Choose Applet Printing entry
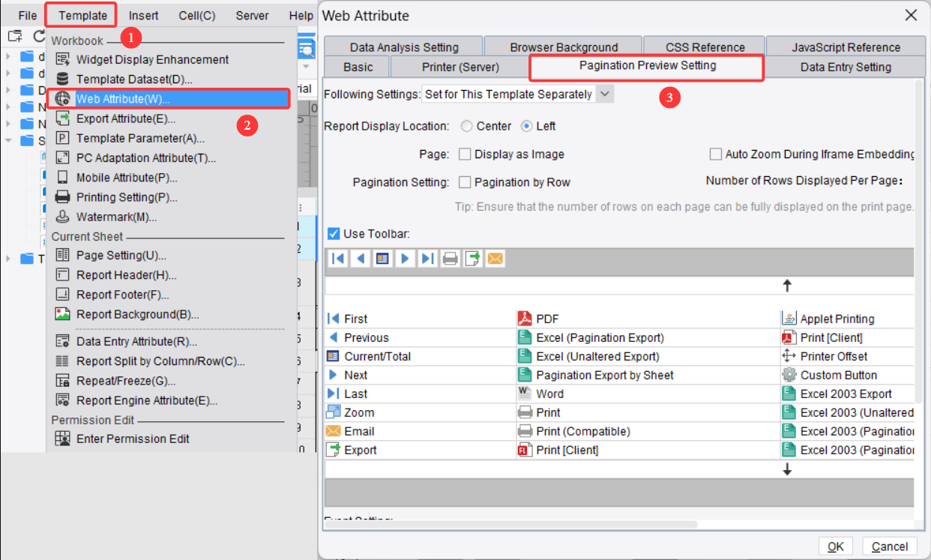 click(x=828, y=319)
